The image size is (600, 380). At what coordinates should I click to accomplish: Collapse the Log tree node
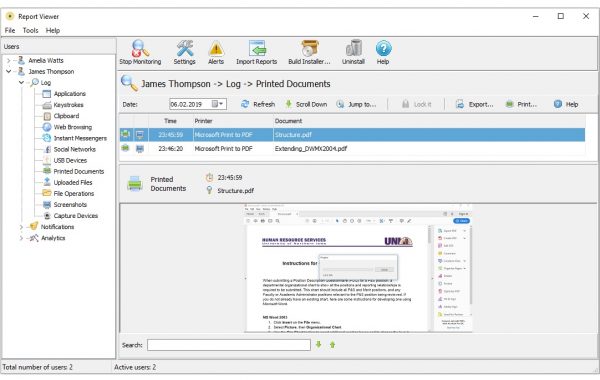click(21, 83)
